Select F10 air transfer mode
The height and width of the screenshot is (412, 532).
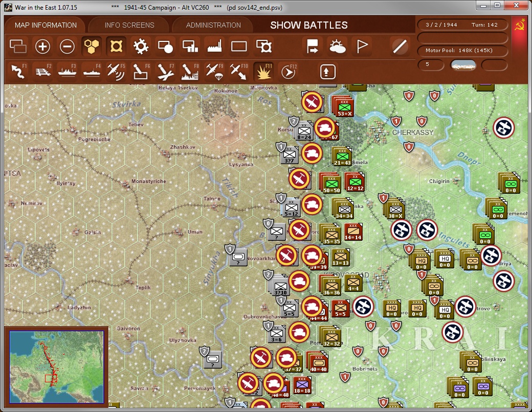pos(239,72)
